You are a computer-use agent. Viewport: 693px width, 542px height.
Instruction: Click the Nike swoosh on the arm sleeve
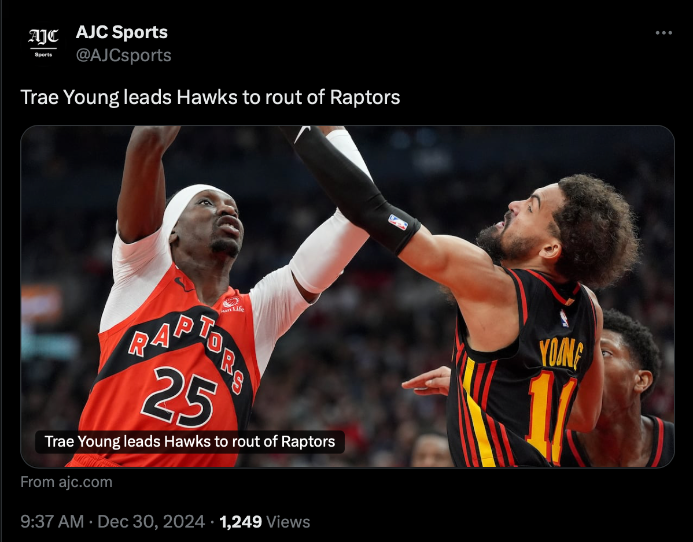302,132
